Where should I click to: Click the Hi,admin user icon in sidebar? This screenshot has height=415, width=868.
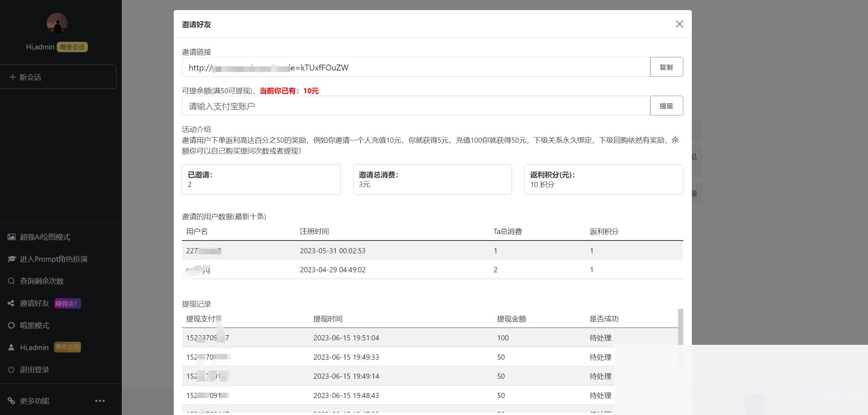click(x=11, y=347)
